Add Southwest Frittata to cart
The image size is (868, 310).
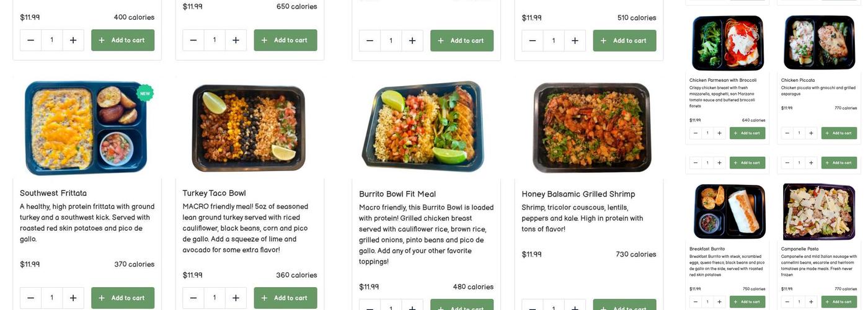pyautogui.click(x=123, y=298)
